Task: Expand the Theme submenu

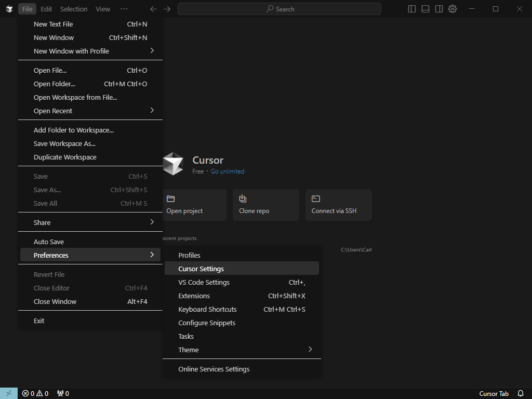Action: coord(242,350)
